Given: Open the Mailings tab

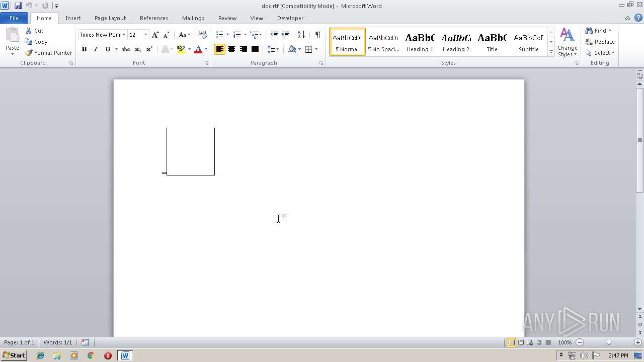Looking at the screenshot, I should 193,18.
